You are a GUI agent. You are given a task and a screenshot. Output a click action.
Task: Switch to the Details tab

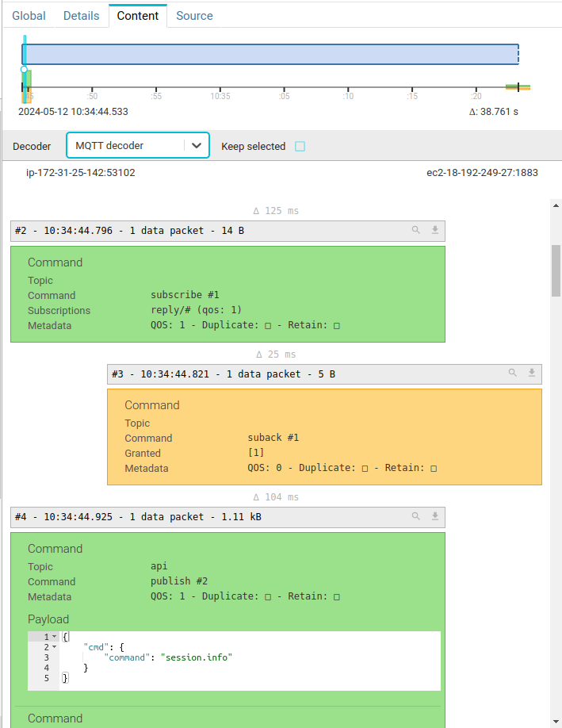click(81, 16)
